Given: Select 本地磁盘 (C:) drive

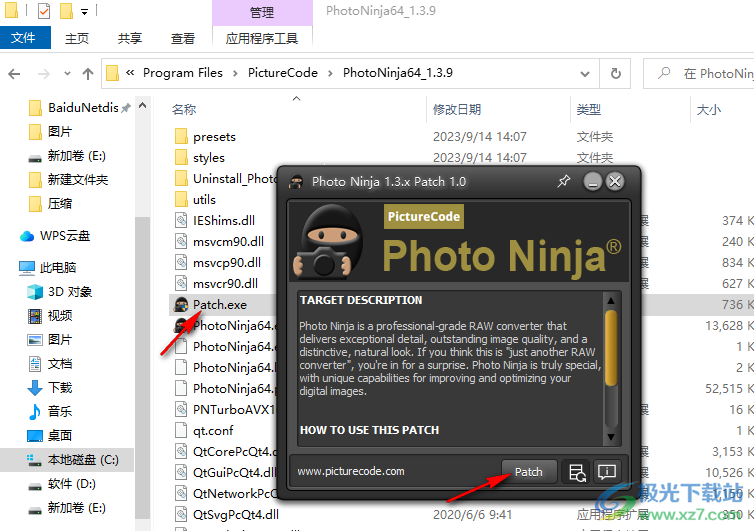Looking at the screenshot, I should [83, 460].
